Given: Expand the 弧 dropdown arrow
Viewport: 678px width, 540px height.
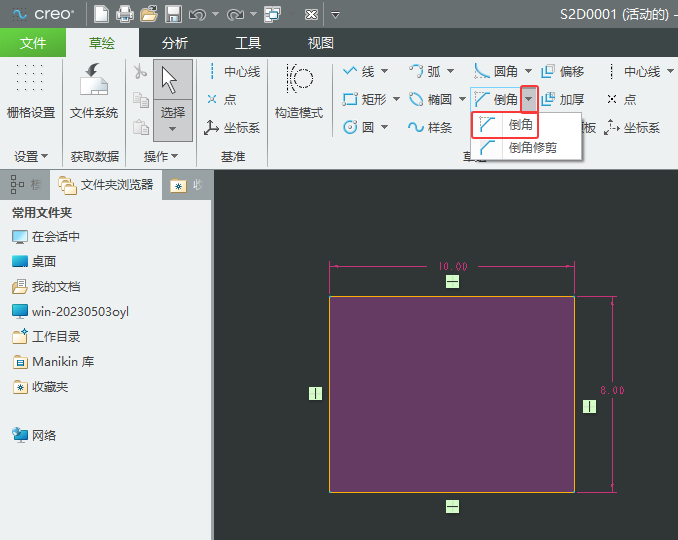Looking at the screenshot, I should tap(451, 71).
